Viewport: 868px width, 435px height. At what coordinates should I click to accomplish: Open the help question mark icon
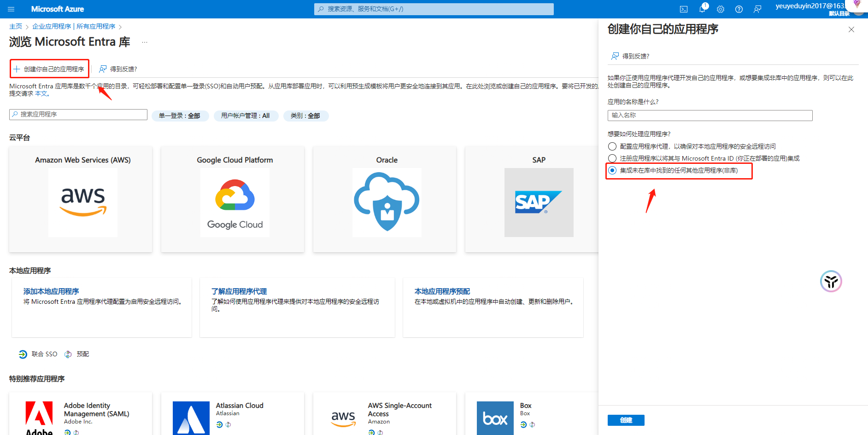tap(739, 9)
